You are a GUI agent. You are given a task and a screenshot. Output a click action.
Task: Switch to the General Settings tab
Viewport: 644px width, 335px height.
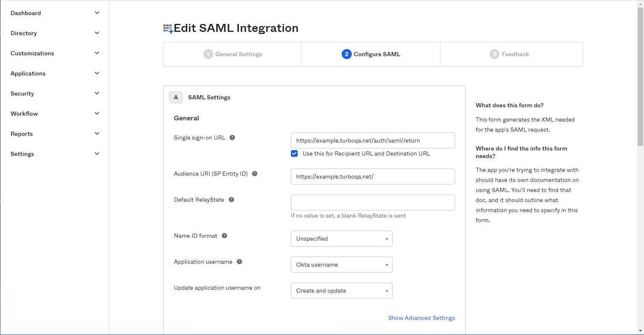(232, 54)
